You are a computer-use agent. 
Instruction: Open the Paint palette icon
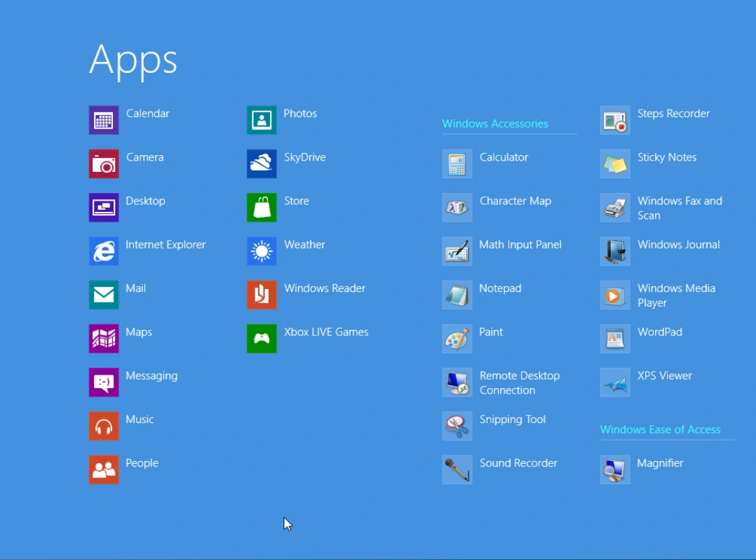click(457, 339)
